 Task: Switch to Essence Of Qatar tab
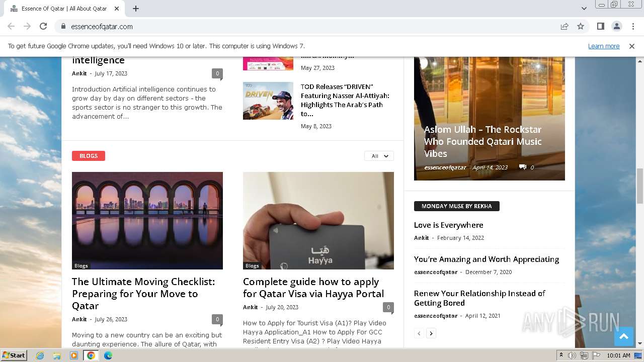(x=64, y=9)
